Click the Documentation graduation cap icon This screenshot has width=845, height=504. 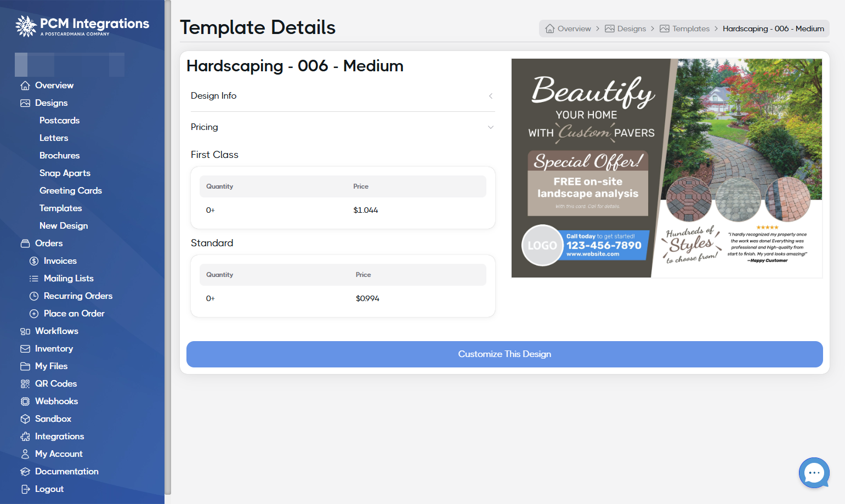[25, 472]
